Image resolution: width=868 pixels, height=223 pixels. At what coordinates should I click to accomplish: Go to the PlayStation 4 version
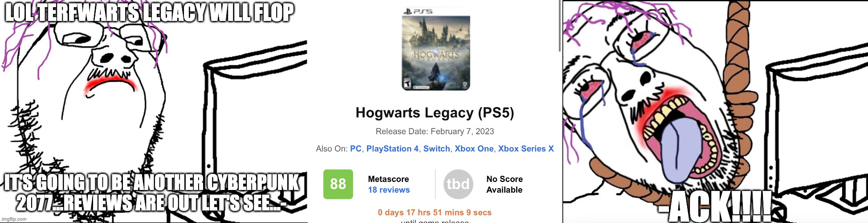coord(392,149)
